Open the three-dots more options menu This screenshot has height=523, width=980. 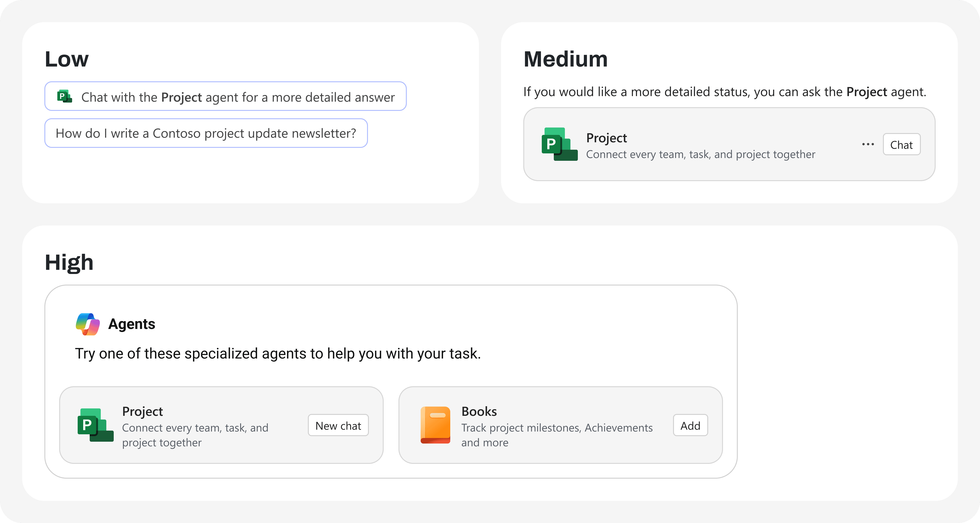tap(868, 144)
